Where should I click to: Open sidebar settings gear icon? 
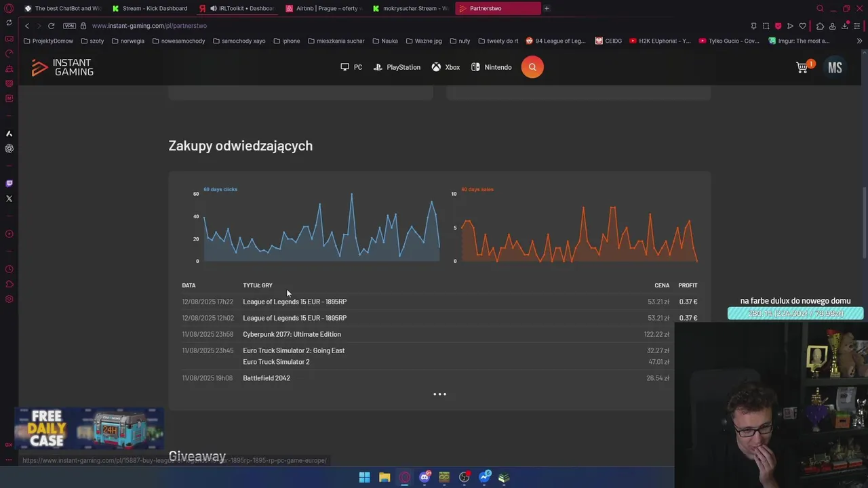point(9,299)
